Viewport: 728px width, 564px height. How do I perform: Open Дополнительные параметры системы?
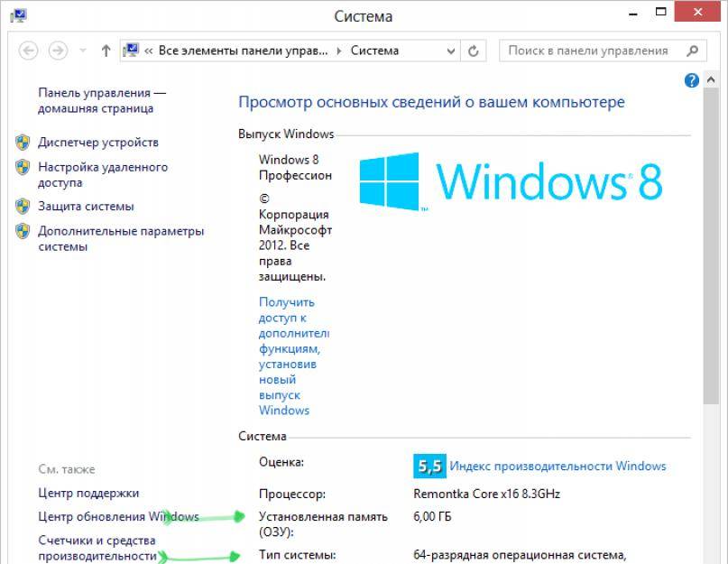tap(121, 238)
